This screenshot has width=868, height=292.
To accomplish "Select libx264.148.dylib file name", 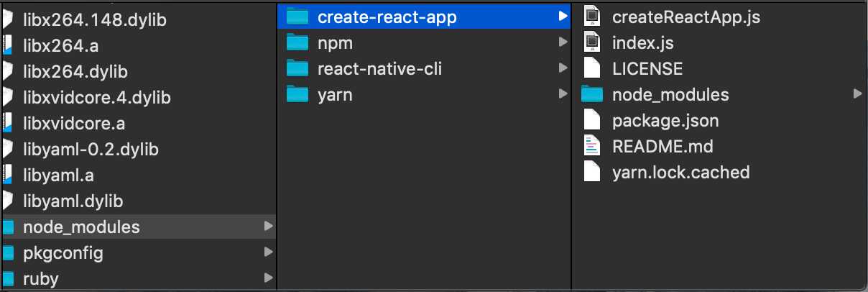I will pyautogui.click(x=95, y=20).
